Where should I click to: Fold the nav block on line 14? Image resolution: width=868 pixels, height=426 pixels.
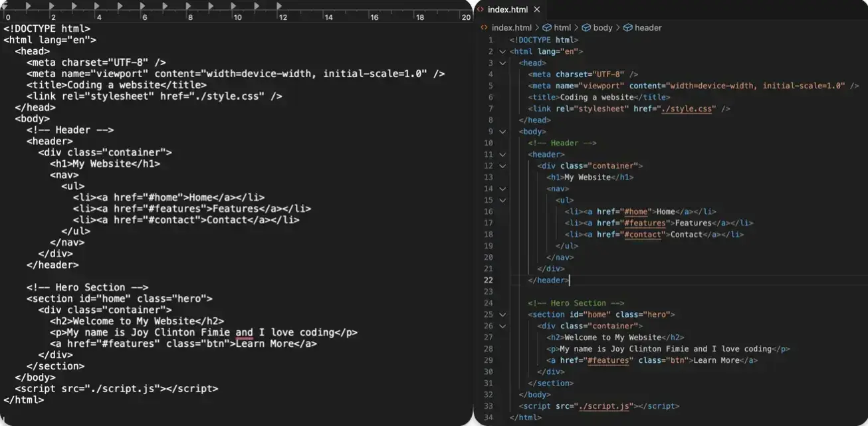[502, 189]
